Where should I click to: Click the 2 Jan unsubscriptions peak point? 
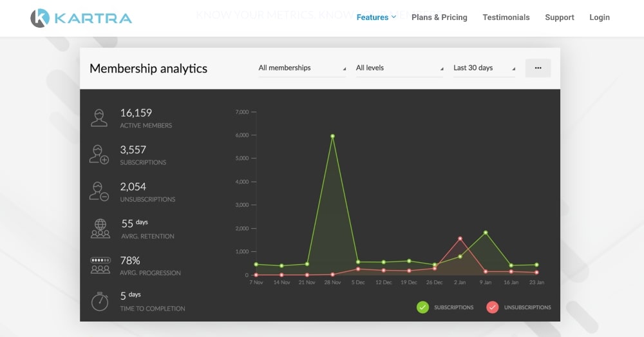point(460,239)
